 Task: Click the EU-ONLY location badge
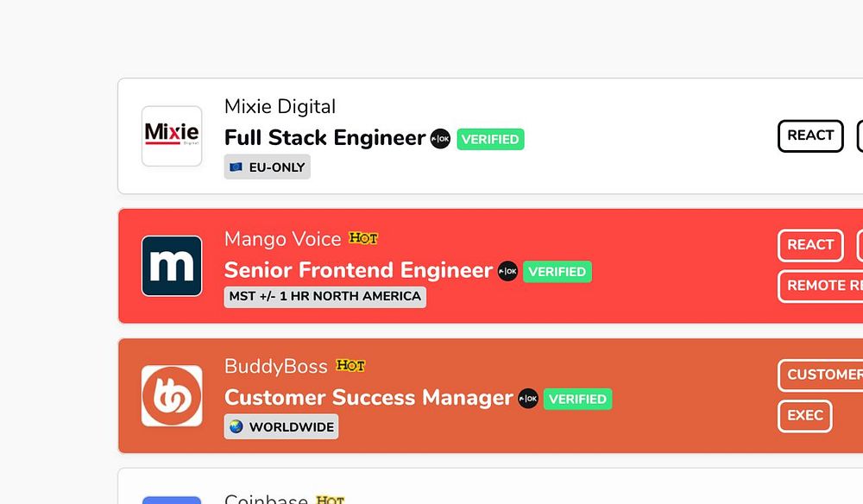click(x=268, y=167)
